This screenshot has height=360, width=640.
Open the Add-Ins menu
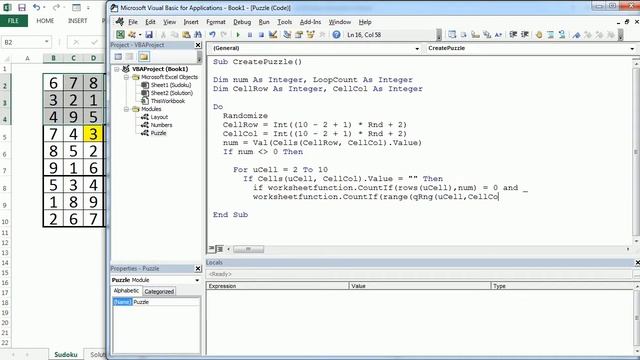click(x=310, y=22)
